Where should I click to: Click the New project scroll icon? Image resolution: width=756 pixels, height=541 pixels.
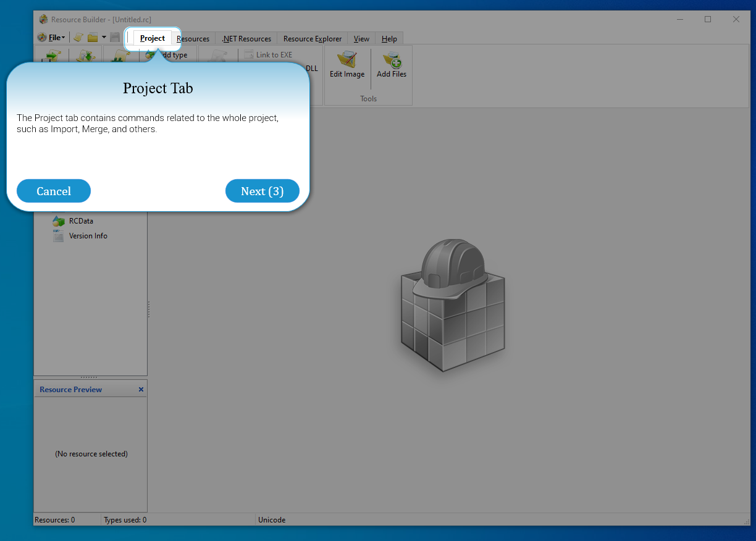pyautogui.click(x=78, y=38)
